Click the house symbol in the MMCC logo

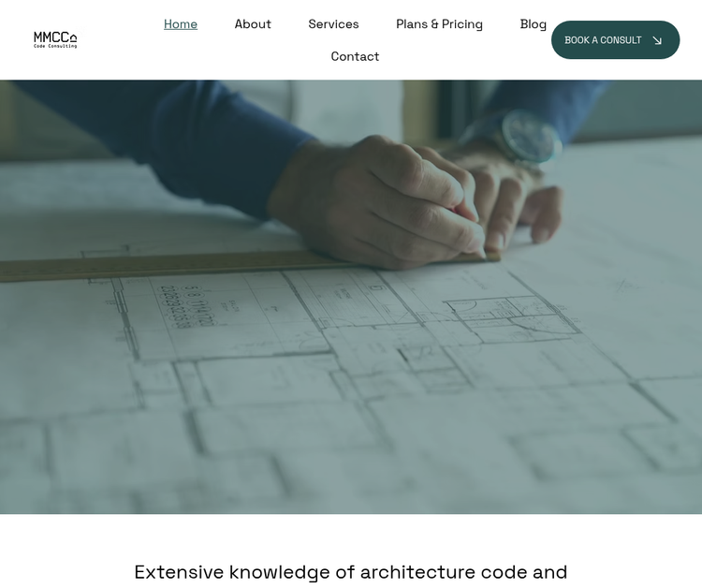tap(73, 39)
